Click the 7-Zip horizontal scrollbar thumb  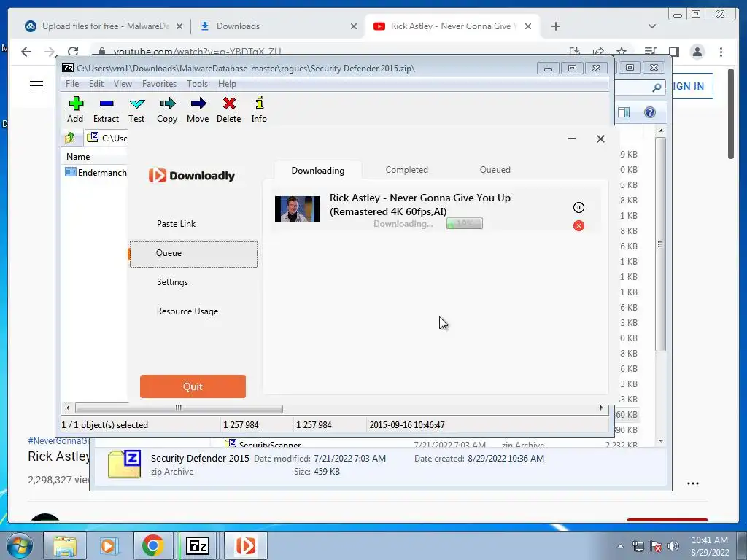(179, 408)
